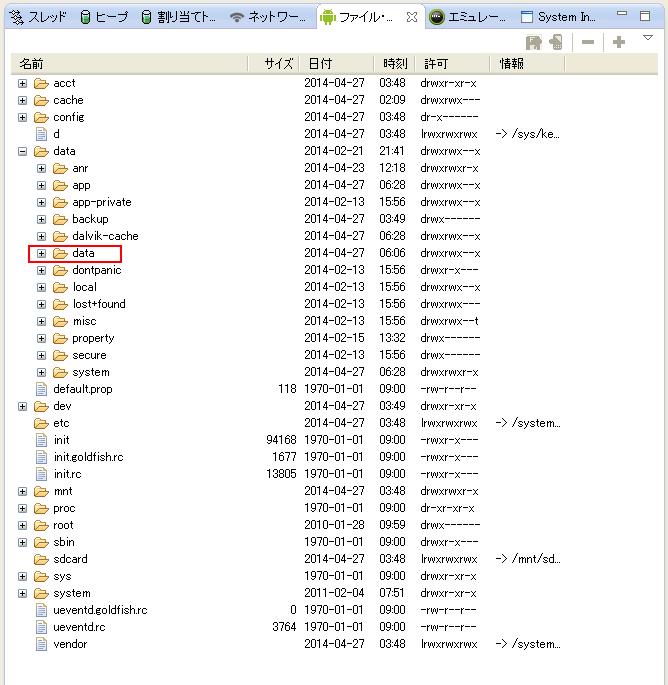Click the 2010-01-28 date cell
The height and width of the screenshot is (685, 668).
tap(334, 525)
